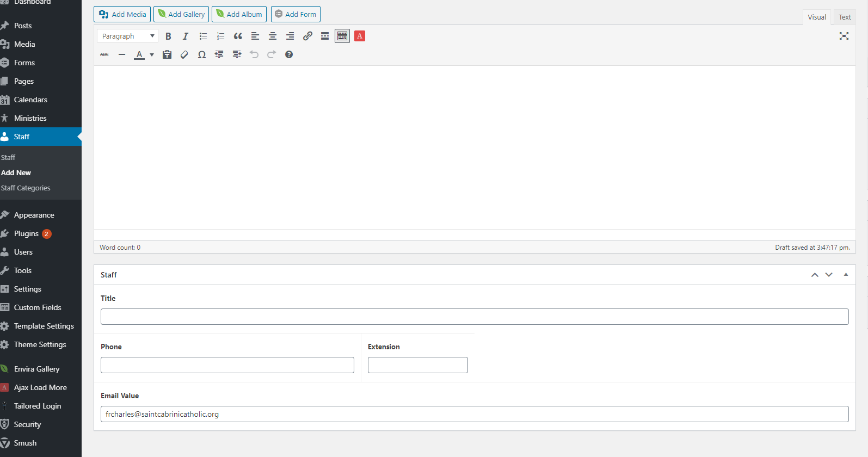This screenshot has width=868, height=457.
Task: Toggle center alignment
Action: point(273,36)
